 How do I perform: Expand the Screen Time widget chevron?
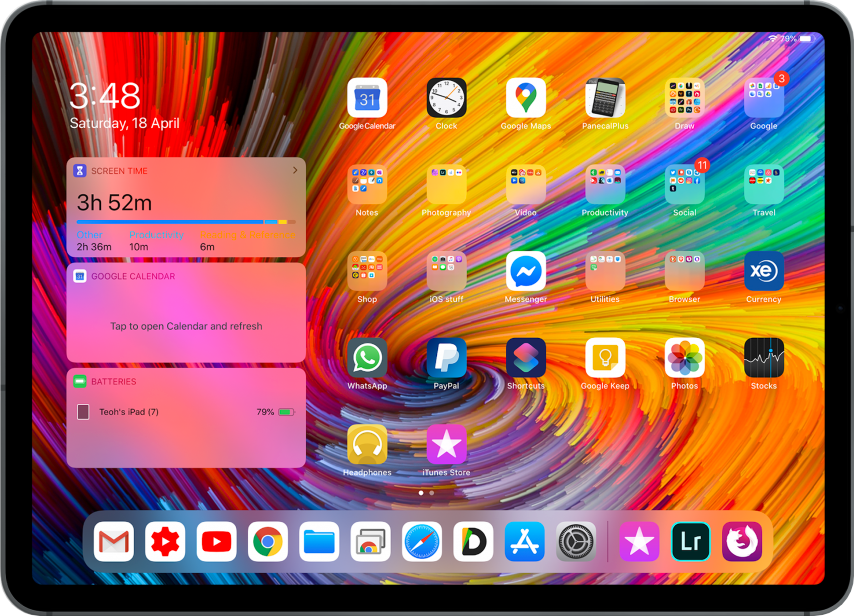295,171
